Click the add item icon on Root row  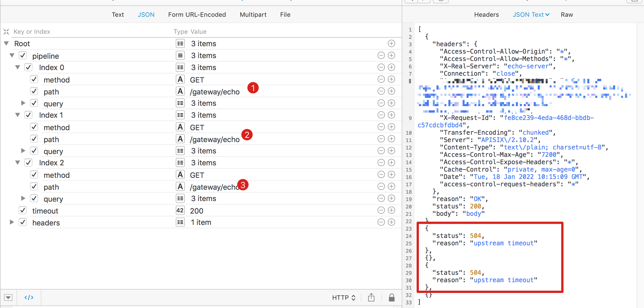pos(391,43)
